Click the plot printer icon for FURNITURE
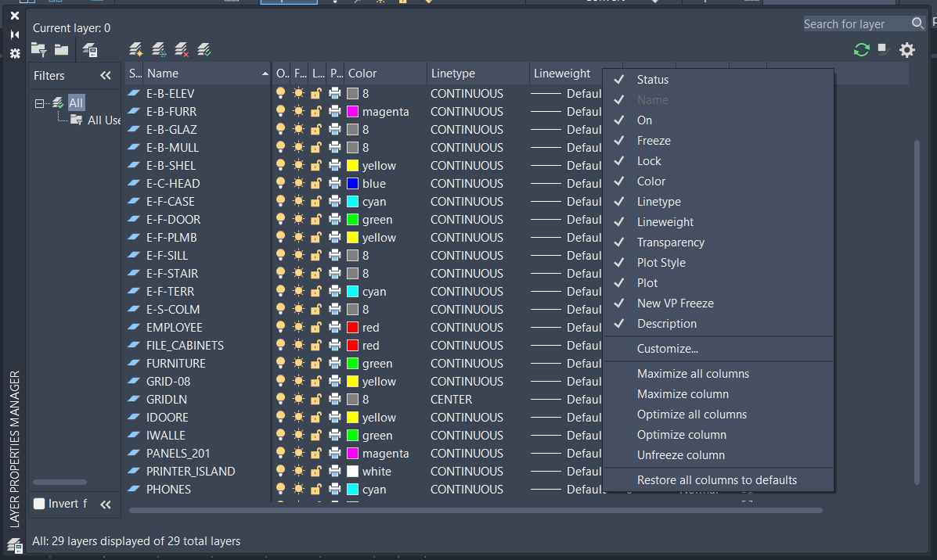Image resolution: width=937 pixels, height=560 pixels. (x=335, y=363)
